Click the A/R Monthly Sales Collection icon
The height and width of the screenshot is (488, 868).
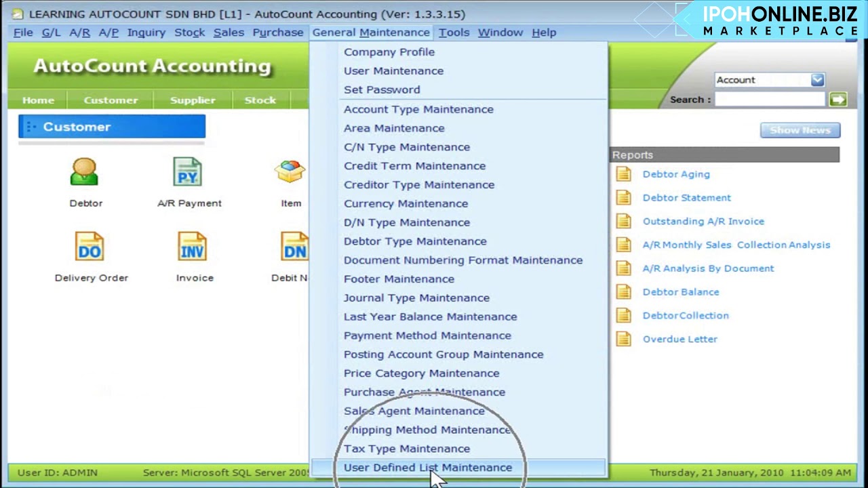click(623, 245)
